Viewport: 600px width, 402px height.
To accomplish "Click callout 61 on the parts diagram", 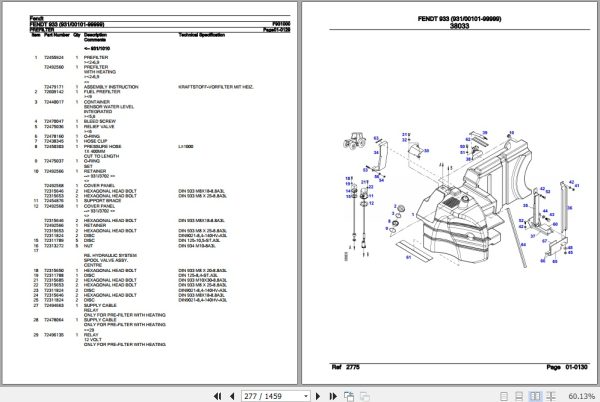I will click(409, 257).
